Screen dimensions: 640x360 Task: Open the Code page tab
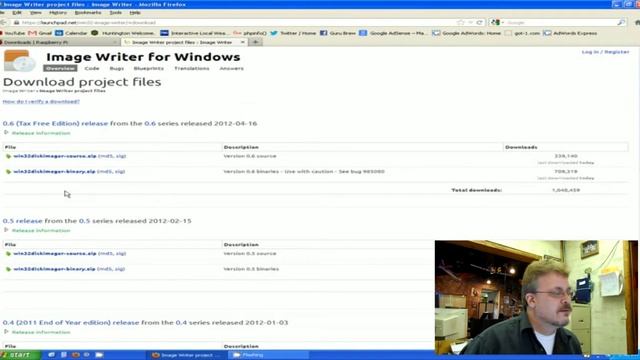(x=92, y=68)
